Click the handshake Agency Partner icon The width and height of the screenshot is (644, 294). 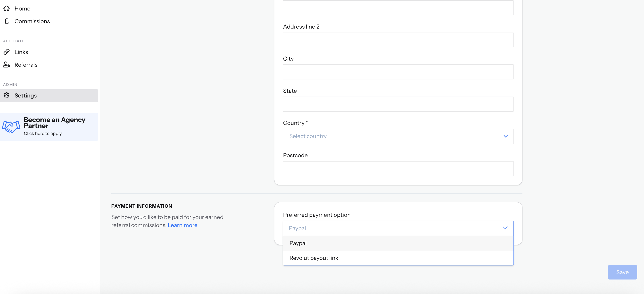click(x=11, y=126)
